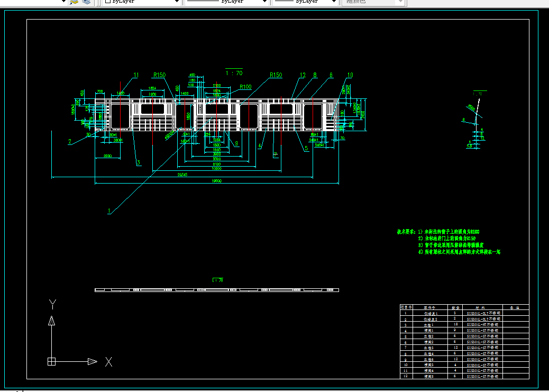Select the dimension text 10000
This screenshot has width=549, height=392.
coord(217,169)
